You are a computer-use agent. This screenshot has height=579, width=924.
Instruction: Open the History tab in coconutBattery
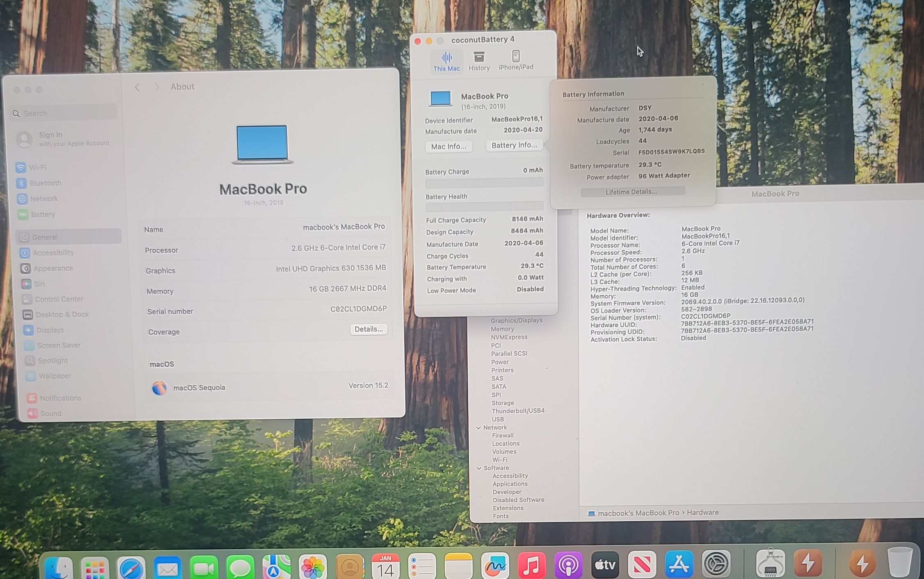click(479, 61)
